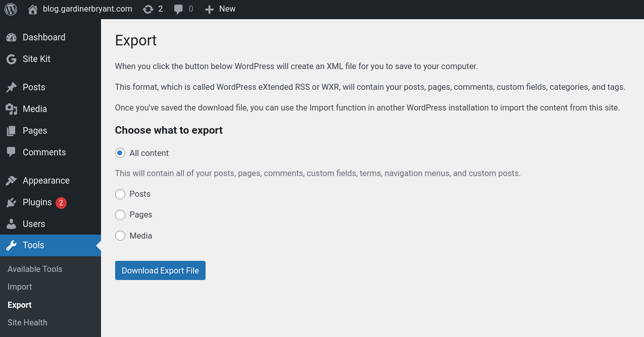This screenshot has width=644, height=337.
Task: Select the Posts export radio button
Action: coord(120,194)
